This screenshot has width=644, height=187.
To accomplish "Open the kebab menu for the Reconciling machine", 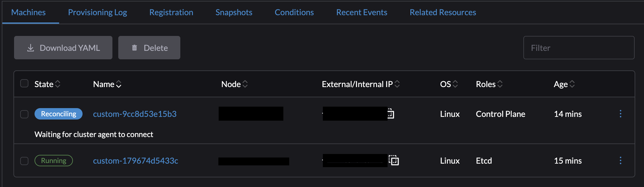I will coord(621,114).
